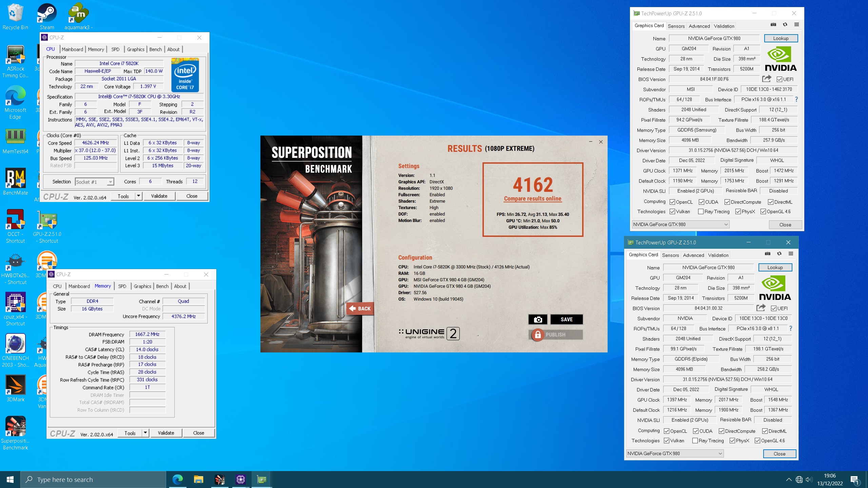Click Lookup button in upper GPU-Z
The image size is (868, 488).
pos(781,38)
